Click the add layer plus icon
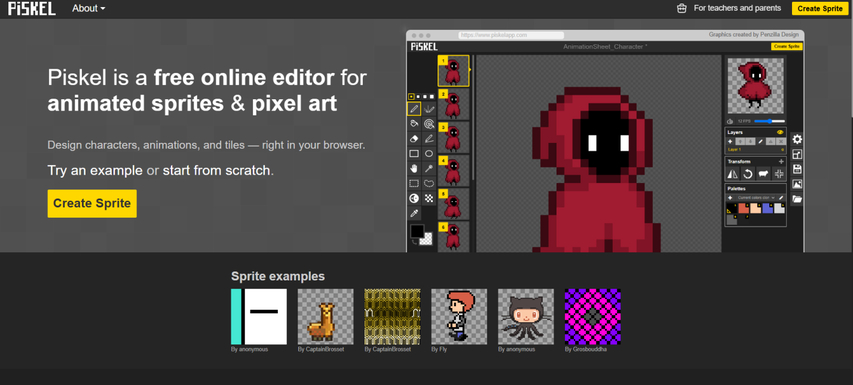853x385 pixels. (x=730, y=141)
